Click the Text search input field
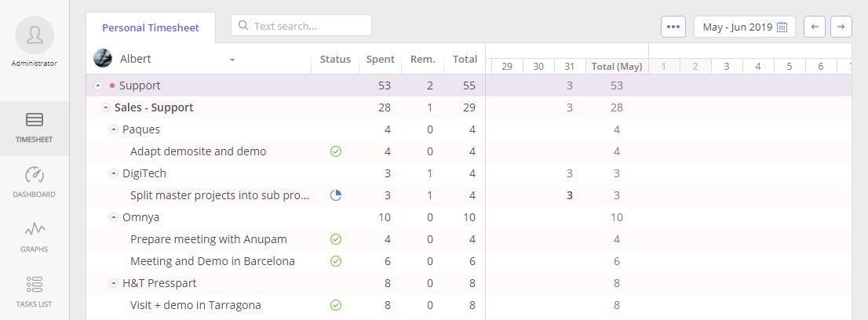The width and height of the screenshot is (868, 320). click(308, 26)
